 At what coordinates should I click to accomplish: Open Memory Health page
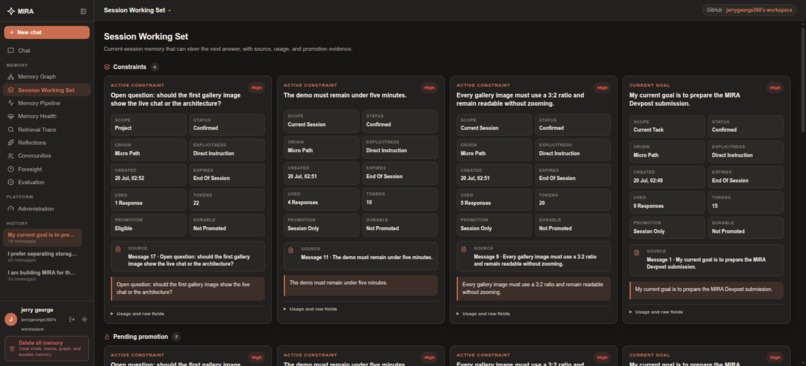click(47, 116)
